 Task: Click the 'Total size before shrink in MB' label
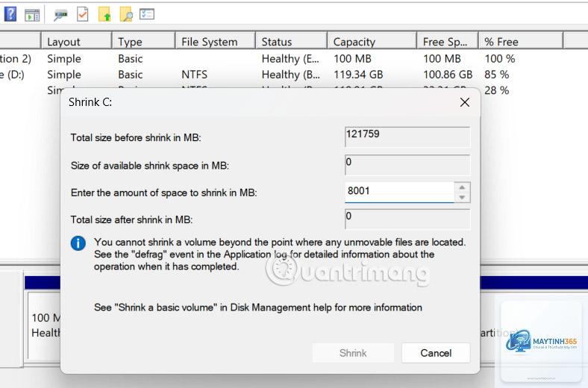(x=136, y=137)
